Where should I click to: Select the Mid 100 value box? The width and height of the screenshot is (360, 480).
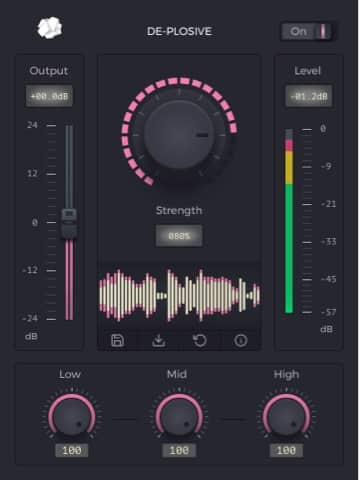(179, 450)
